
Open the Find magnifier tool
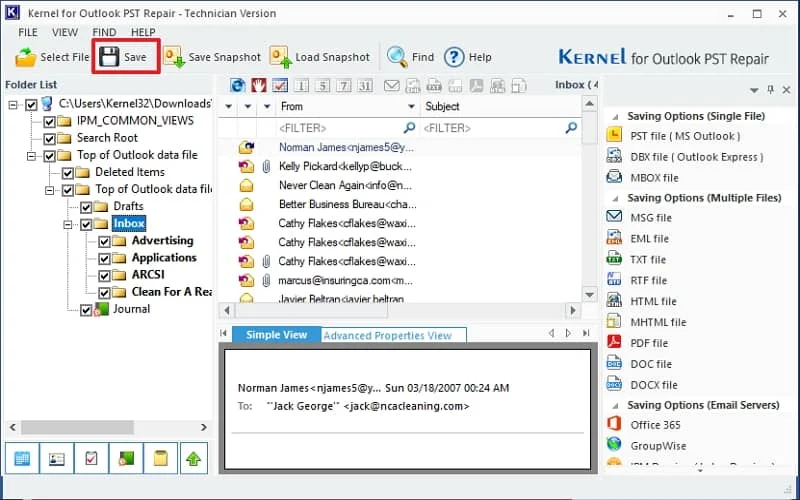pyautogui.click(x=410, y=57)
